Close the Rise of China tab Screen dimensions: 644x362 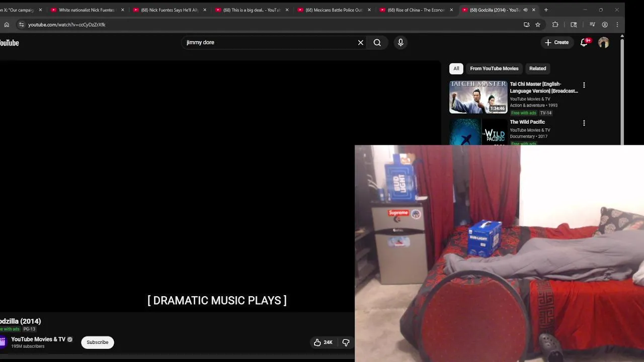pyautogui.click(x=451, y=10)
